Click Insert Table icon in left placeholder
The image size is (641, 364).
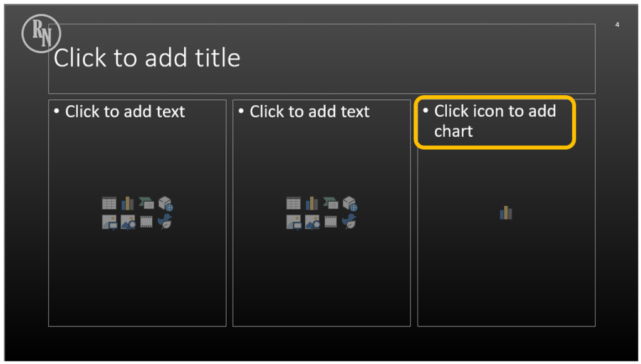[x=109, y=204]
